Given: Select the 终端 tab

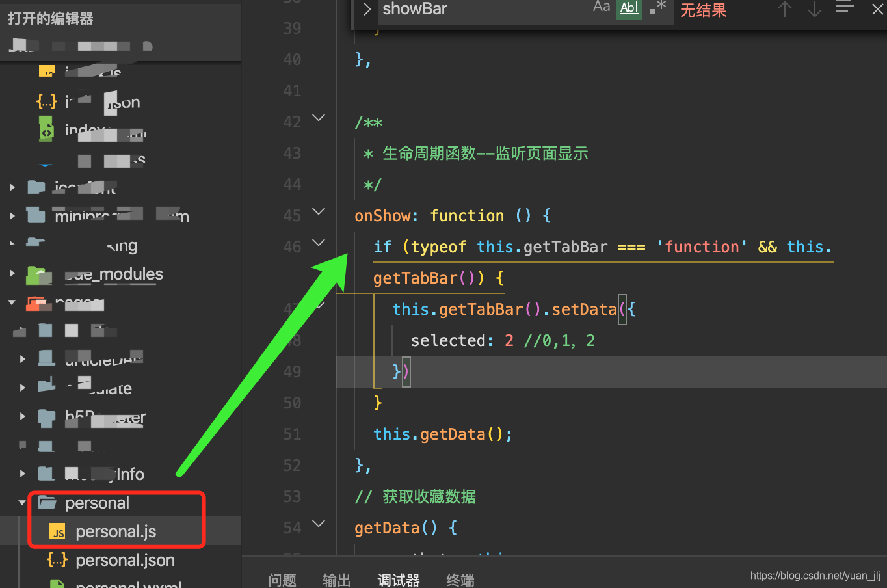Looking at the screenshot, I should [460, 580].
